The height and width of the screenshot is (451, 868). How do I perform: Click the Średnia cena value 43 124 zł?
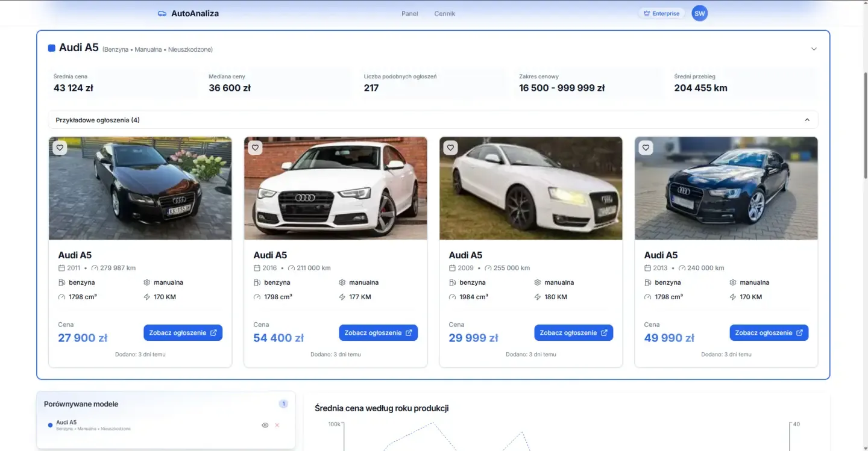[x=74, y=88]
